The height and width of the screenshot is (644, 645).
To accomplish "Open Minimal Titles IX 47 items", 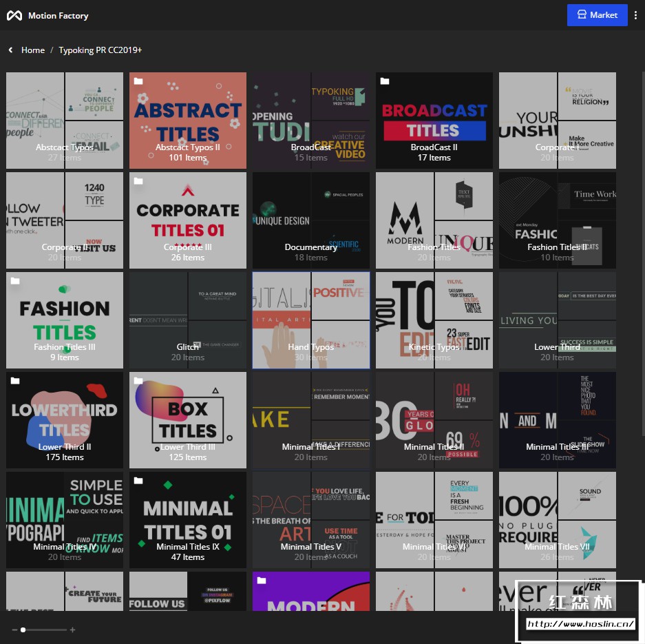I will pos(188,520).
